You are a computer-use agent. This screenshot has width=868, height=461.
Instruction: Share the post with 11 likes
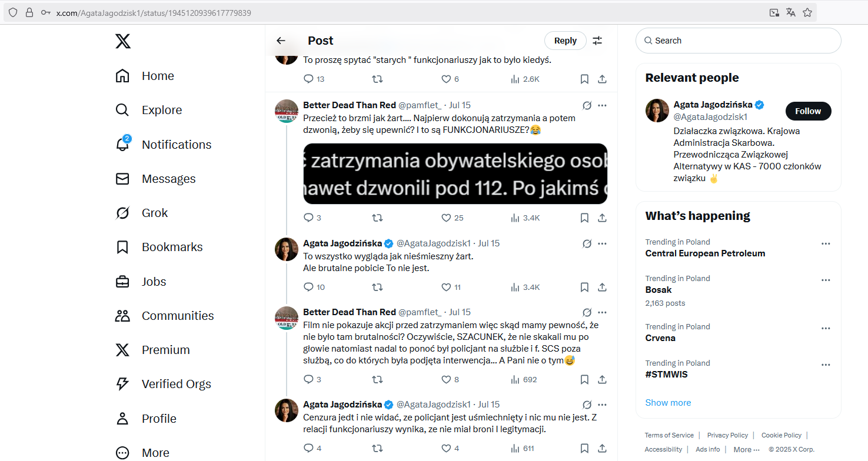(602, 287)
